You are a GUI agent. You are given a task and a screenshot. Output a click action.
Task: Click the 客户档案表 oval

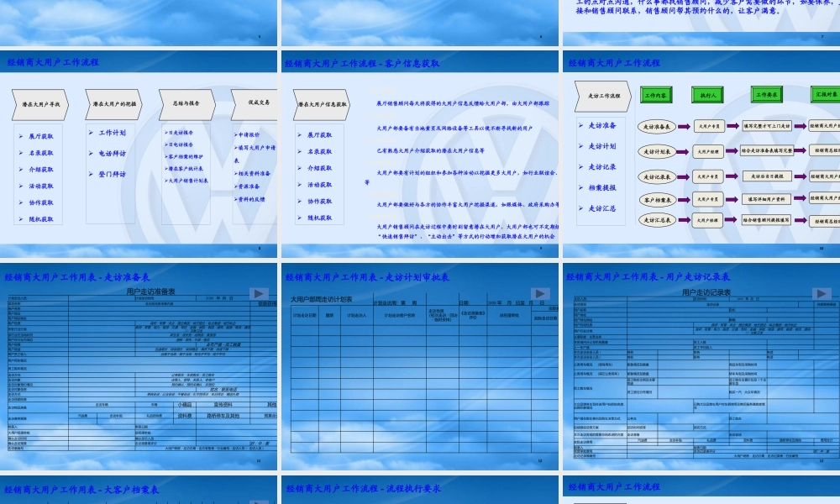point(656,200)
